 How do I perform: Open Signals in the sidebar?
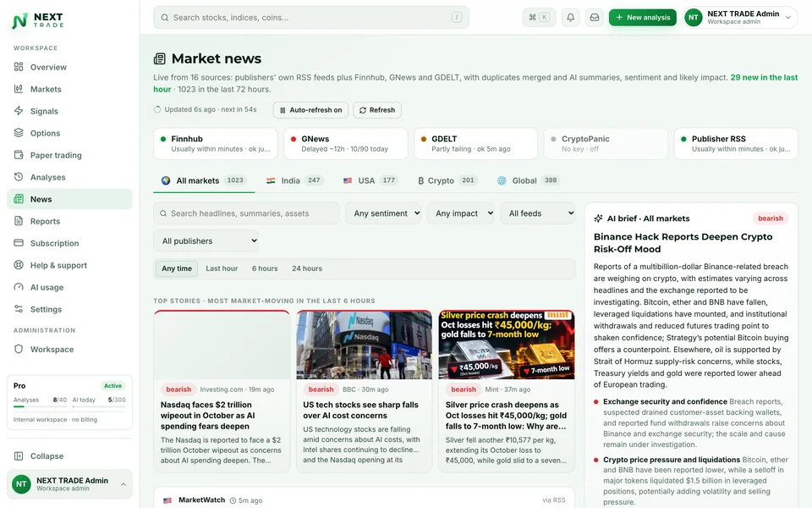[69, 111]
